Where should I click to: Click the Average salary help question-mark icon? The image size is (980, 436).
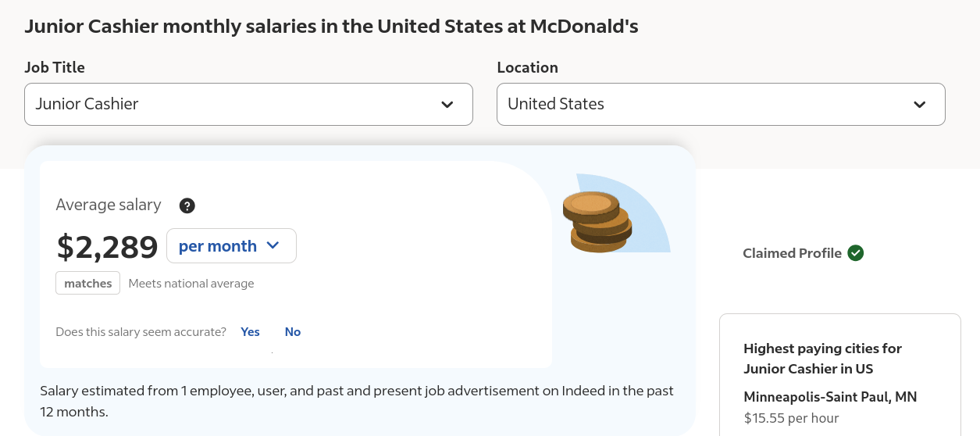coord(187,205)
